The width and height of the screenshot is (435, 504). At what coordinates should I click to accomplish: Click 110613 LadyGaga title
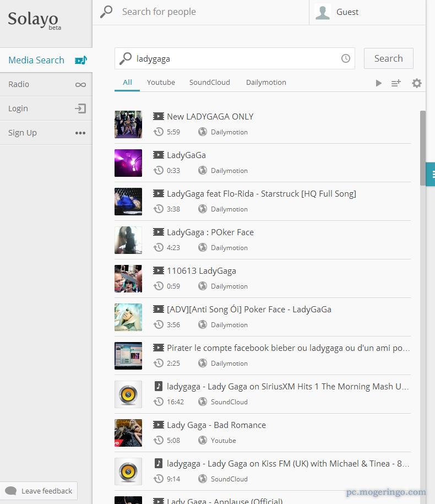(x=202, y=271)
